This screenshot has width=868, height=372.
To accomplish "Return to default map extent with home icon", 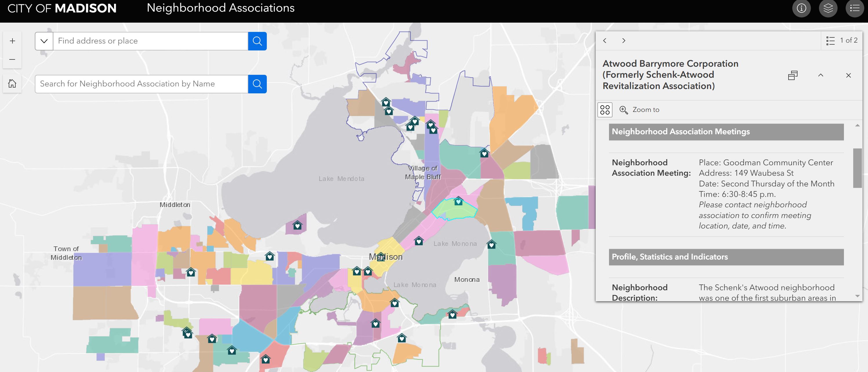I will pos(12,83).
